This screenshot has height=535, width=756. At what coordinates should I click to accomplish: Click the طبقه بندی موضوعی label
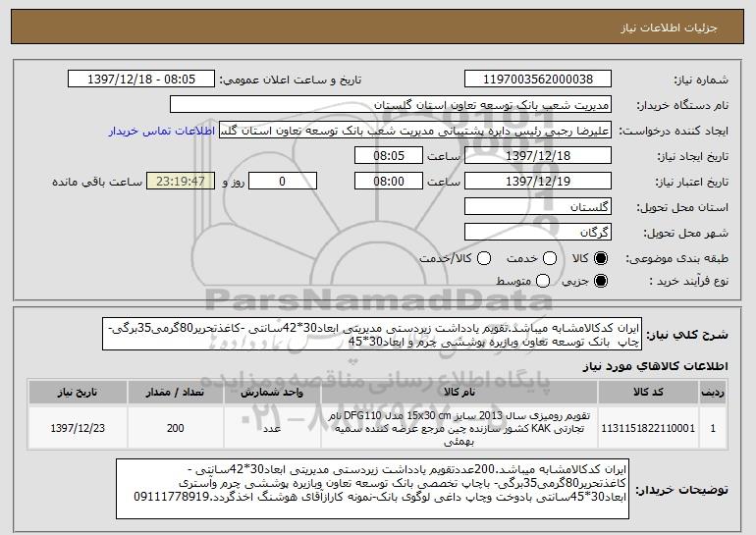point(676,258)
